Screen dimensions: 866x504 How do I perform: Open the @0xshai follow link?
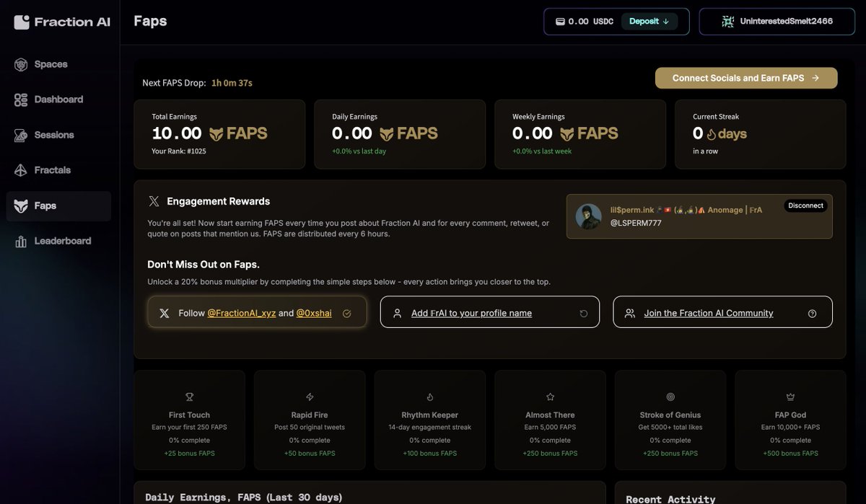(x=314, y=313)
